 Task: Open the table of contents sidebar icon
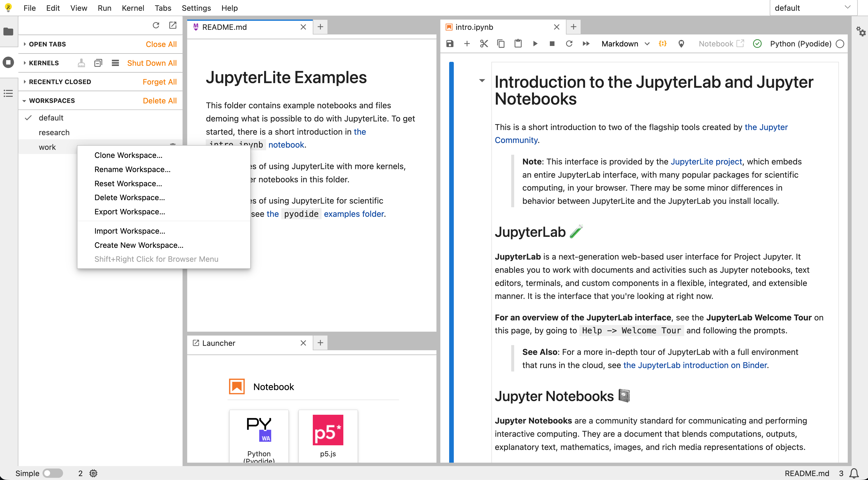(8, 93)
